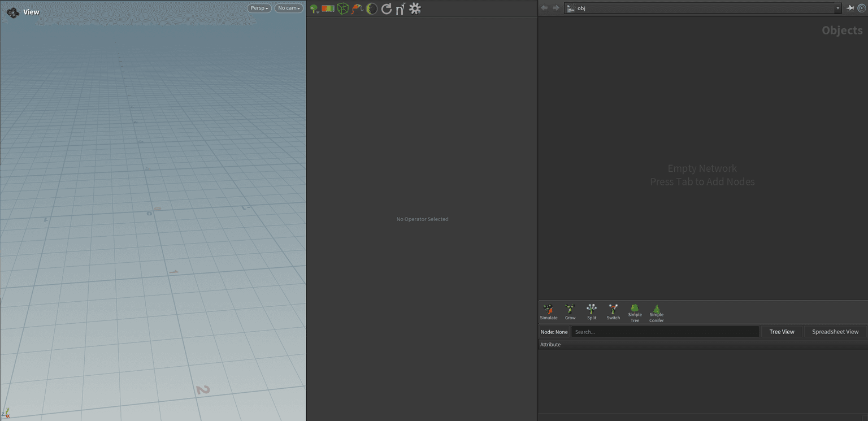
Task: Switch to Spreadsheet View
Action: pos(835,332)
